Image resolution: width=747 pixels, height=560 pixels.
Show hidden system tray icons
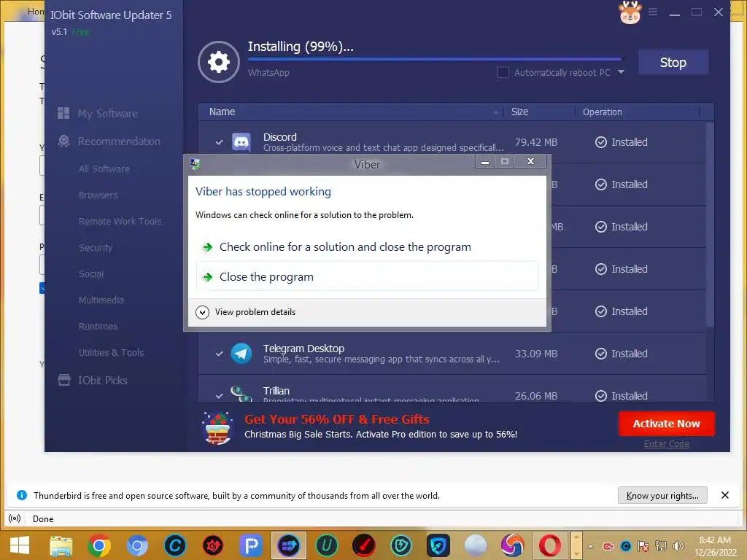[591, 545]
